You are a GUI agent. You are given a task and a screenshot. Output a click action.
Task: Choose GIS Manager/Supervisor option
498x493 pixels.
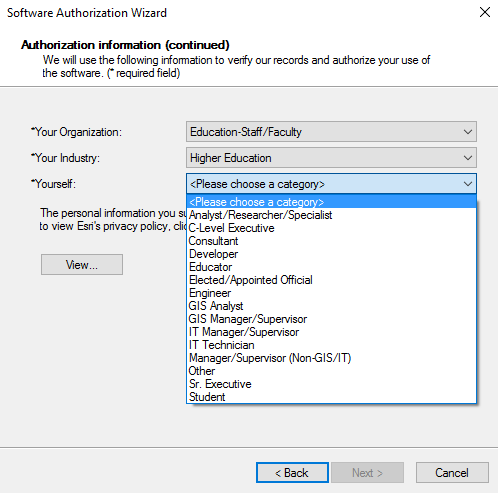(331, 319)
